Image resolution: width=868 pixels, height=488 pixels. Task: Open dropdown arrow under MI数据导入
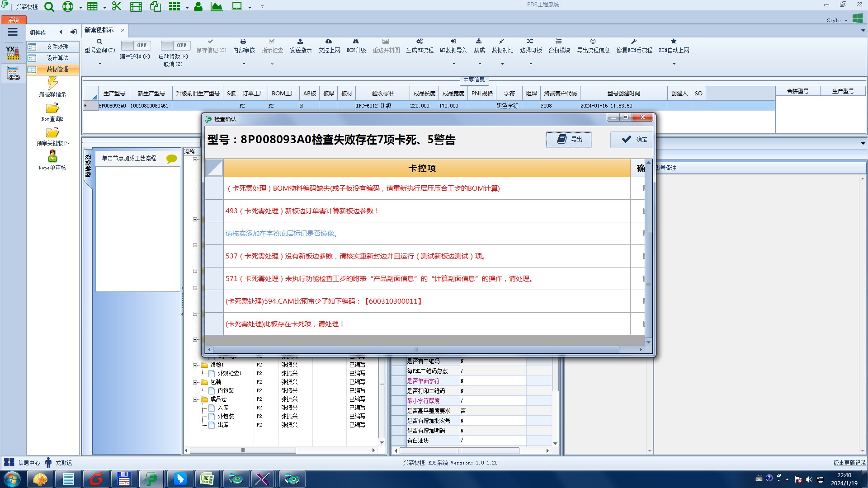[x=453, y=64]
